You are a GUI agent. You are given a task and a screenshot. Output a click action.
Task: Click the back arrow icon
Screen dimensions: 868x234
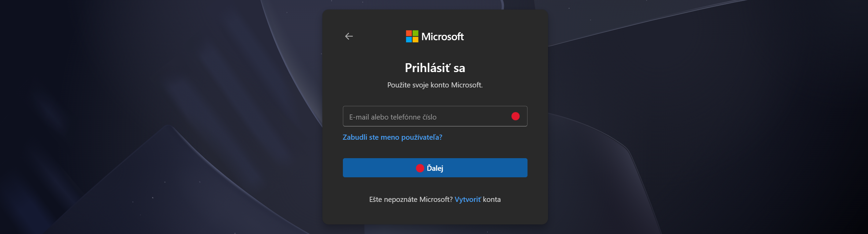[x=349, y=36]
